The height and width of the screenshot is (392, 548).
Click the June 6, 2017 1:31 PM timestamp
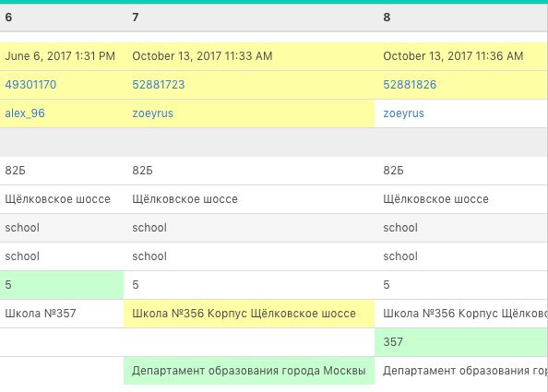pos(60,56)
